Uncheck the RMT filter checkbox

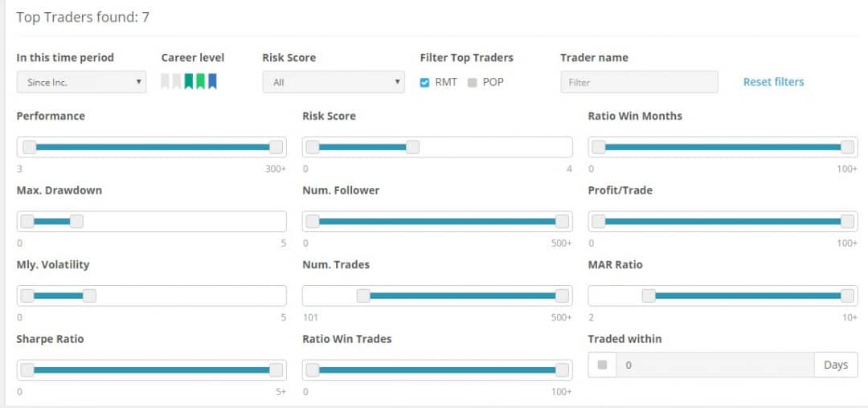click(425, 82)
